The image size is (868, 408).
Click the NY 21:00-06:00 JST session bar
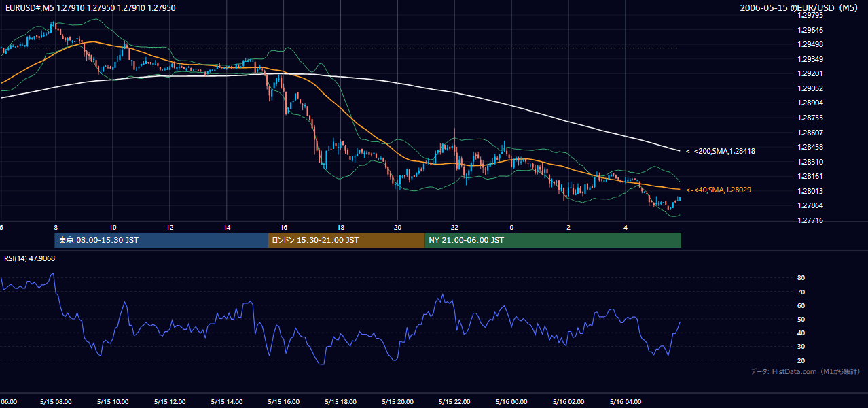point(553,240)
